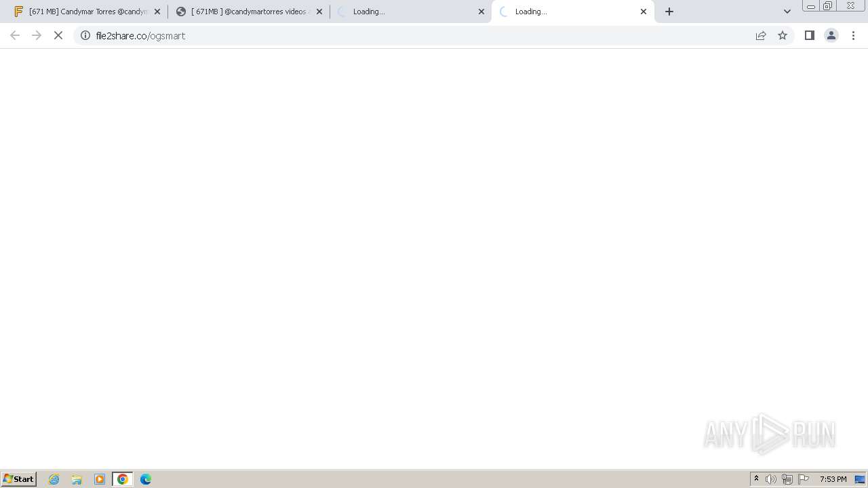Viewport: 868px width, 488px height.
Task: Open File Explorer from taskbar
Action: [x=77, y=479]
